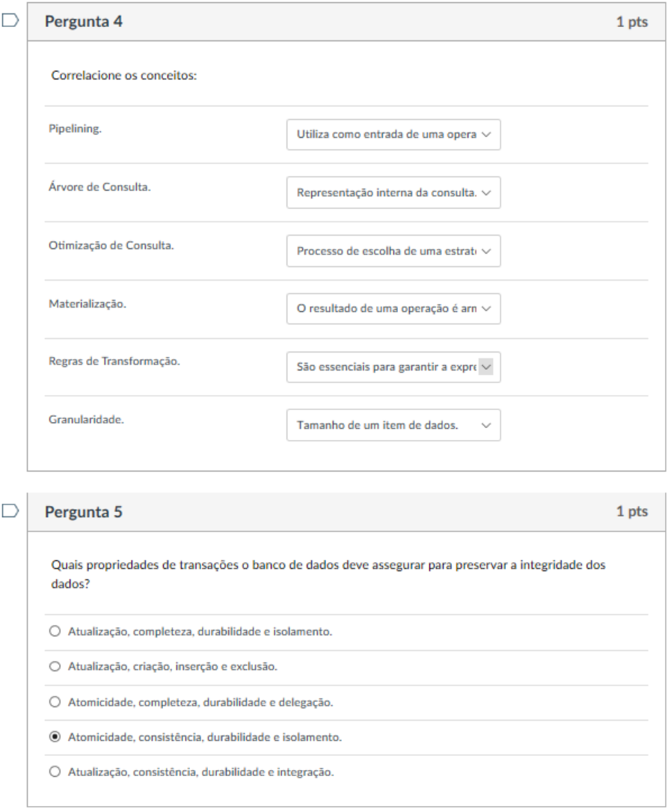
Task: Flag Pergunta 4 for review
Action: coord(10,22)
